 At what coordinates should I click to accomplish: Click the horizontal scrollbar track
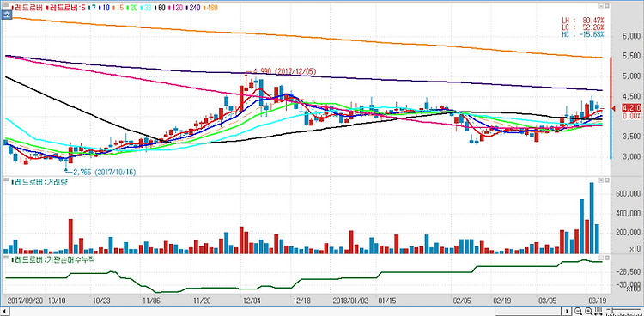pos(286,311)
